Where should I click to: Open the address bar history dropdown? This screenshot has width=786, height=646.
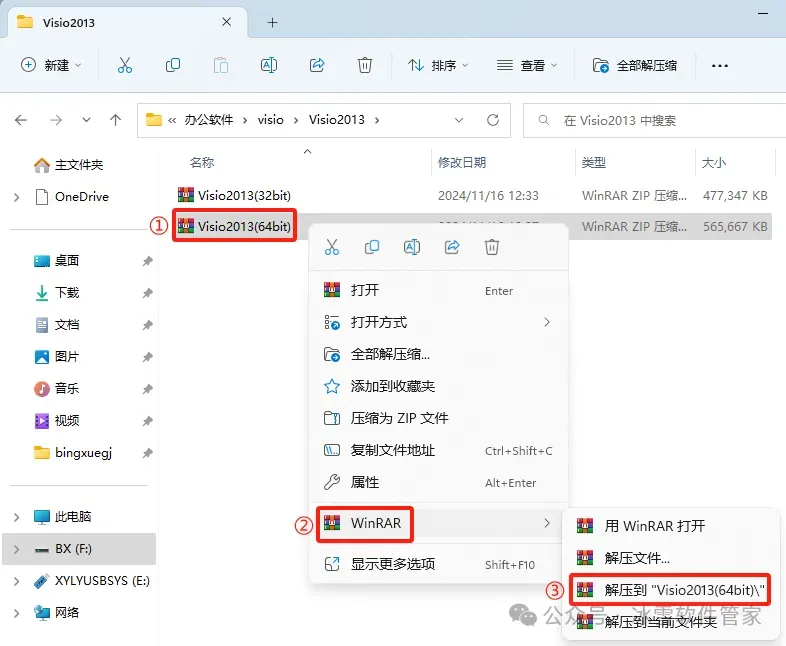459,120
